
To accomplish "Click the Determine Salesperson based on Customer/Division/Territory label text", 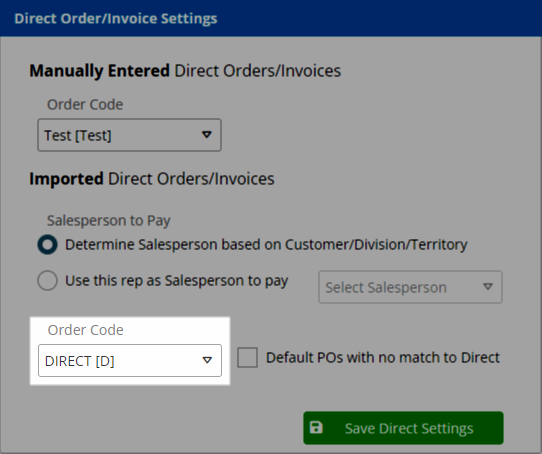I will (266, 245).
